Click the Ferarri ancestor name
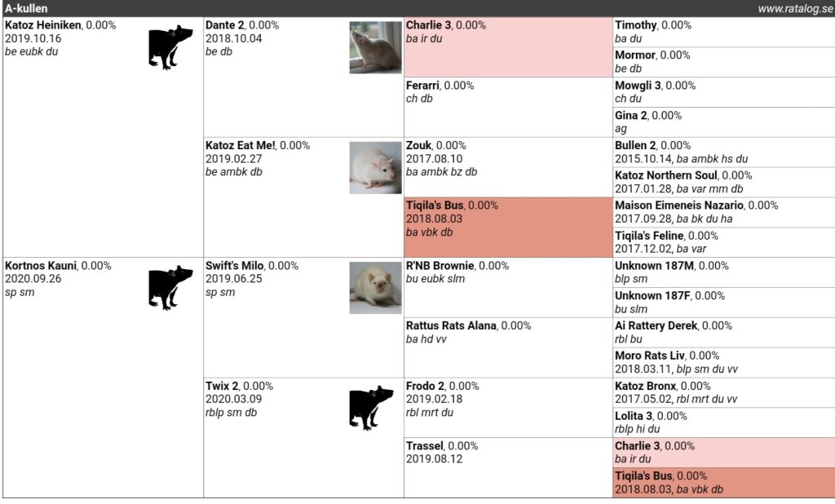The image size is (835, 504). click(422, 86)
